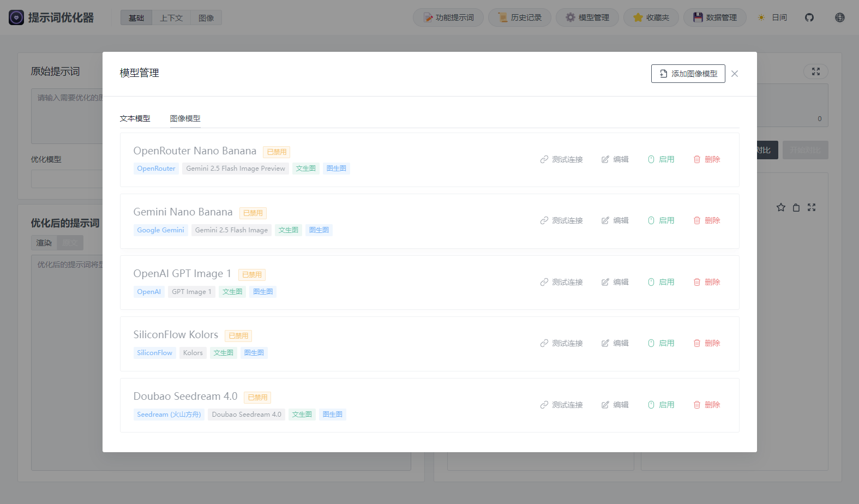This screenshot has height=504, width=859.
Task: Open the 历史记录 history panel
Action: click(519, 17)
